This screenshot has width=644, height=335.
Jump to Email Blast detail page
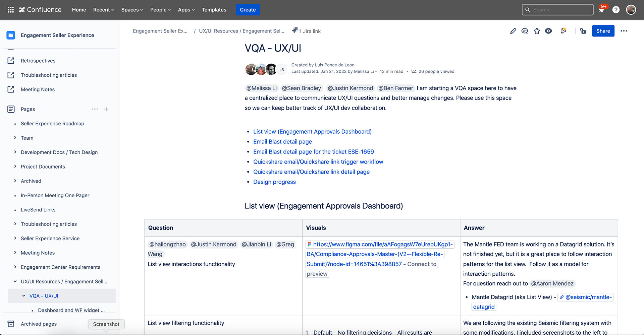coord(282,142)
